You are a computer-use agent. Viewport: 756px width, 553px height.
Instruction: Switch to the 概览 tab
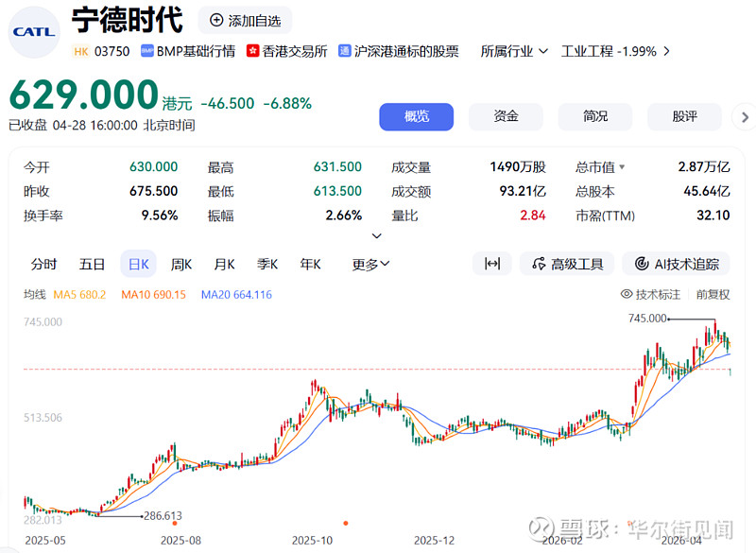(x=416, y=116)
